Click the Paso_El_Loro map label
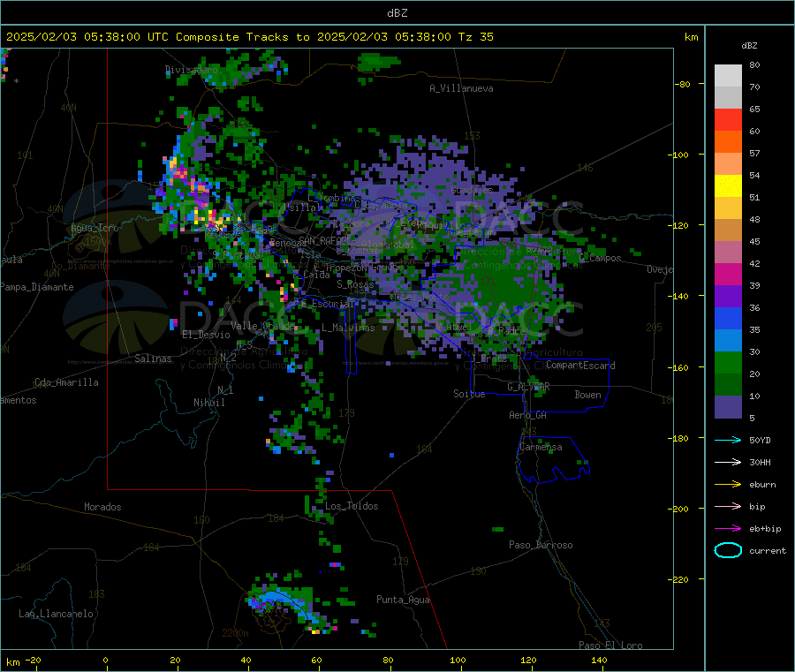Viewport: 795px width, 672px height. (610, 646)
